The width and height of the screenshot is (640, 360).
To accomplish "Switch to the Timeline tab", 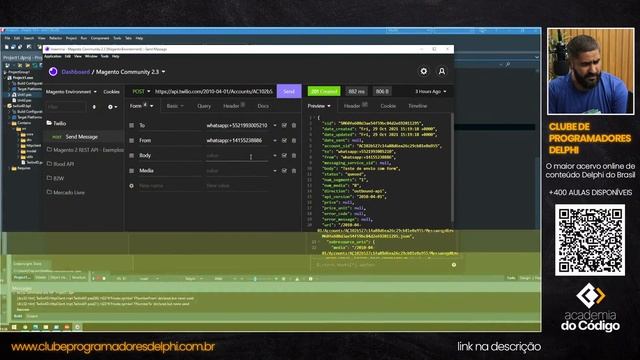I will click(x=418, y=106).
